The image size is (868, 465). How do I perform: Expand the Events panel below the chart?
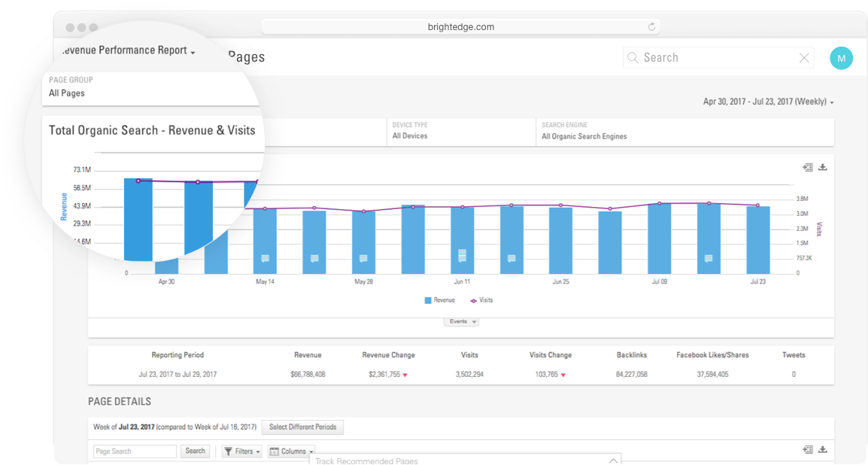click(x=461, y=321)
